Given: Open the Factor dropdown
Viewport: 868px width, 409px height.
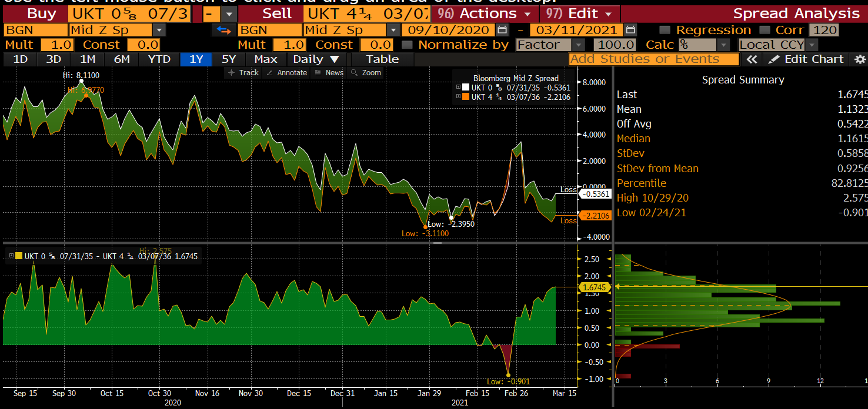Looking at the screenshot, I should (x=579, y=45).
